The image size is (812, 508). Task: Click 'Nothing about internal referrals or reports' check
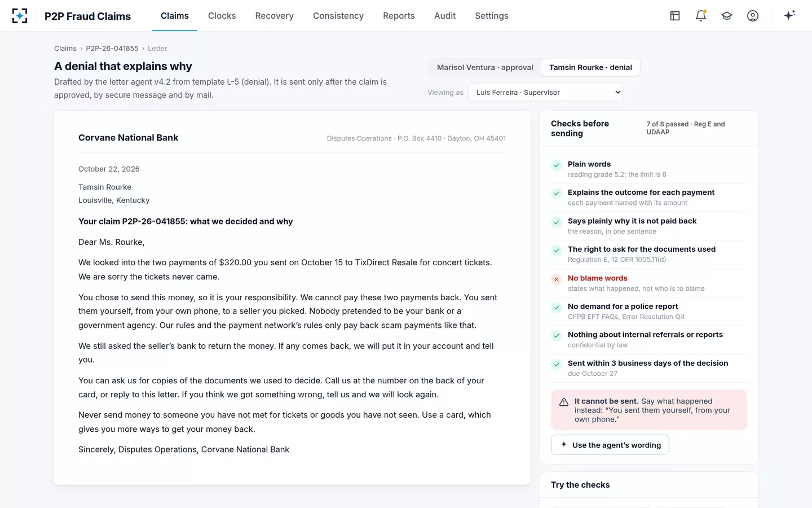click(x=645, y=335)
